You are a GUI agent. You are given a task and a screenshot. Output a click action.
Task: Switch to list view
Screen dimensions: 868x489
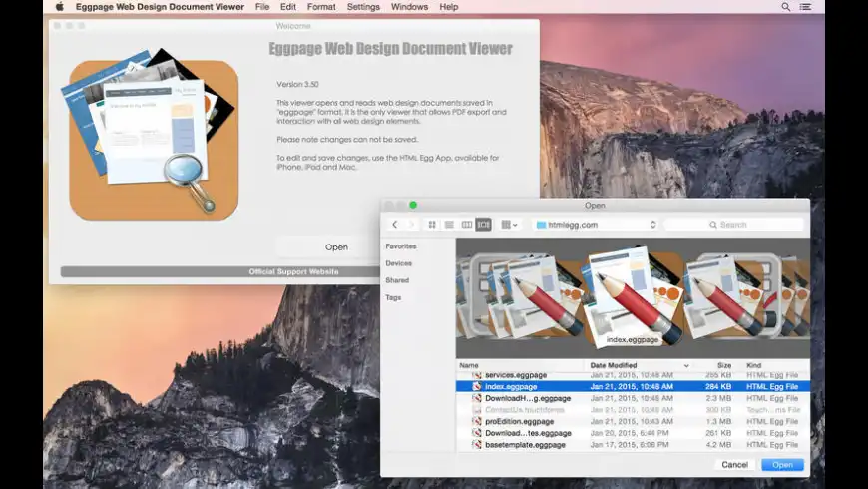(x=449, y=225)
